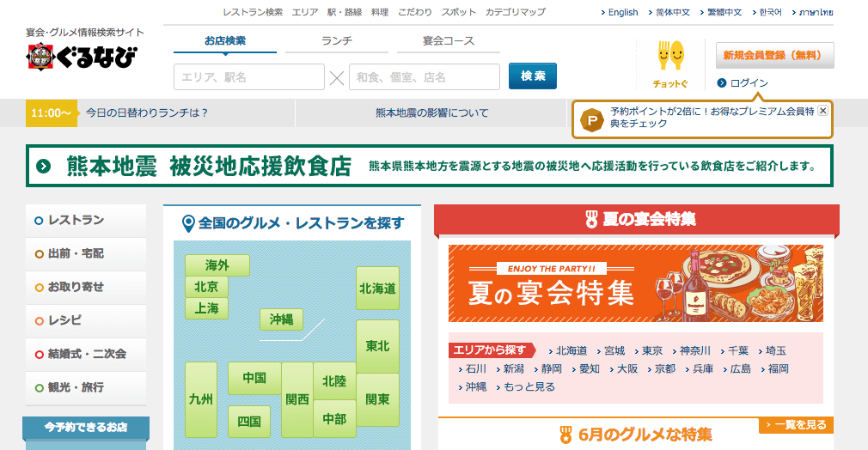
Task: Switch language to 繁體中文
Action: tap(724, 12)
